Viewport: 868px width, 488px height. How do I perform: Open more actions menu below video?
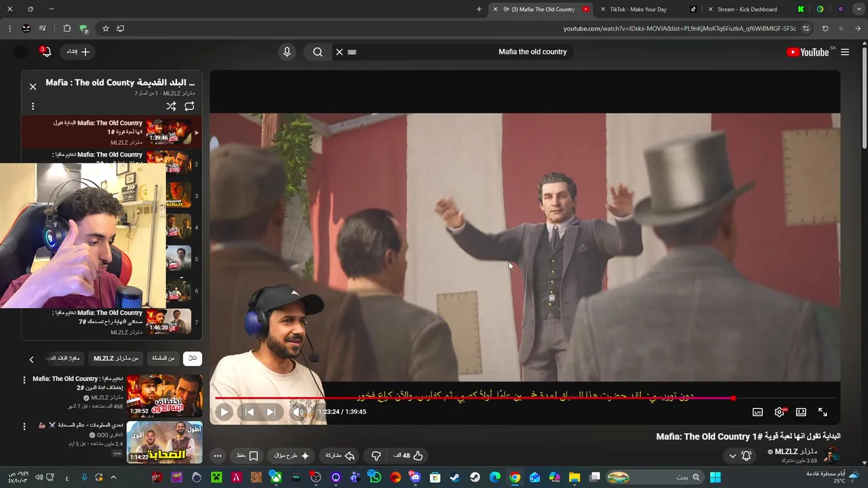click(218, 455)
